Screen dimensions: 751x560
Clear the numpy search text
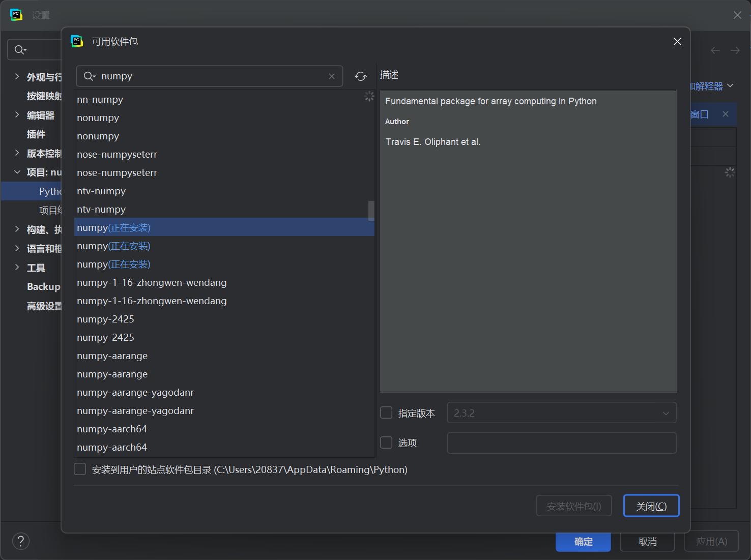tap(332, 76)
